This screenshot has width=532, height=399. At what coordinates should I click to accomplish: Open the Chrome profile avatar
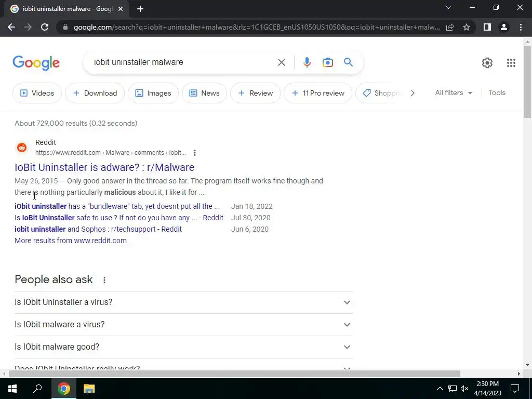coord(504,27)
